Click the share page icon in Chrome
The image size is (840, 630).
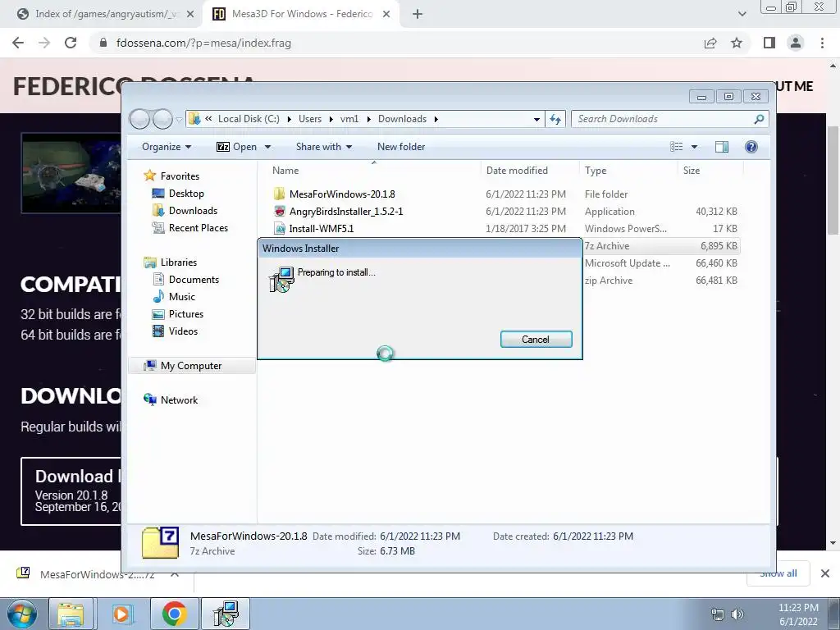710,43
